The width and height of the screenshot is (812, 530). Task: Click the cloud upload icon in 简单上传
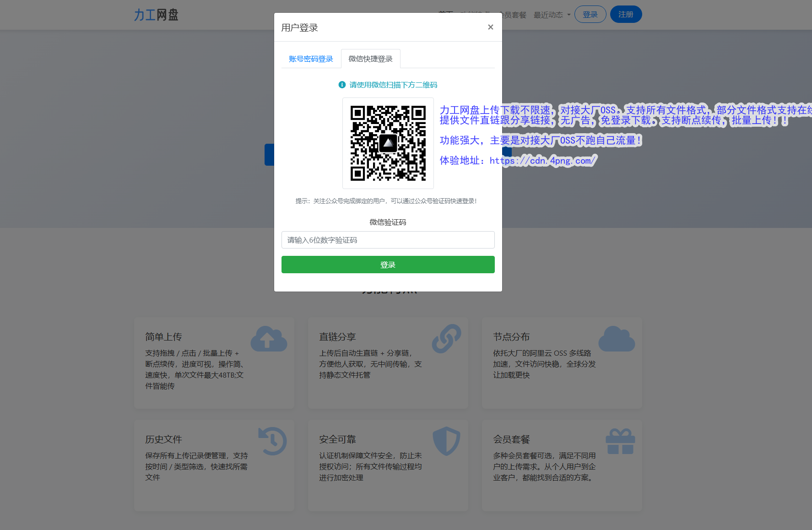(269, 339)
